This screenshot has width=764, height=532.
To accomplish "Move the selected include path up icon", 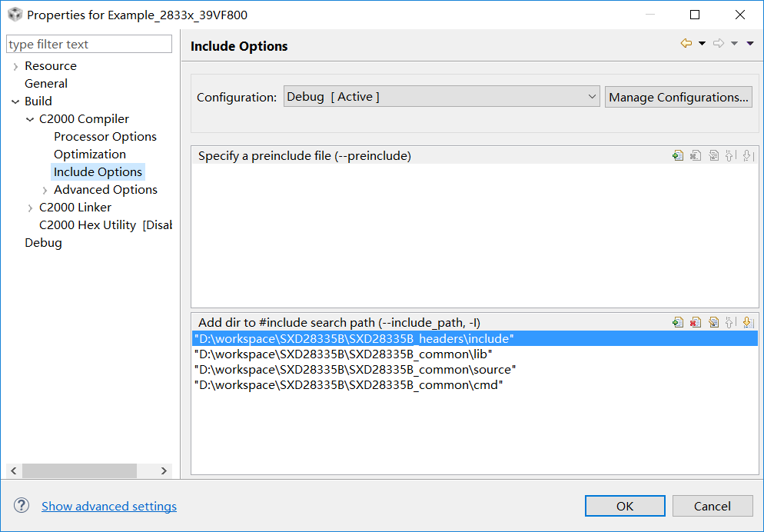I will tap(729, 323).
